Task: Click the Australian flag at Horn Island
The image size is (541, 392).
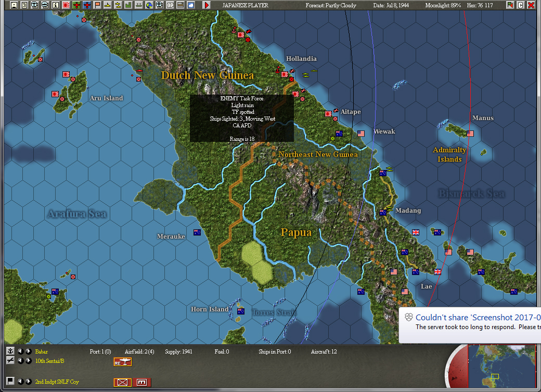Action: tap(241, 311)
